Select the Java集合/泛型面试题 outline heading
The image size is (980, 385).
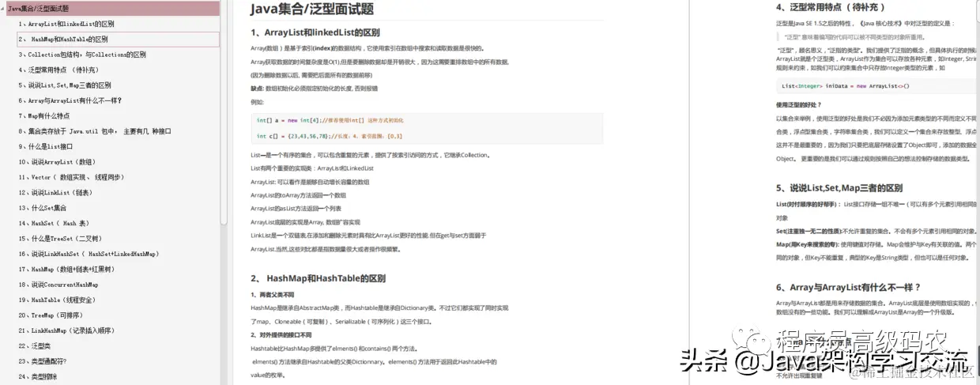point(38,9)
